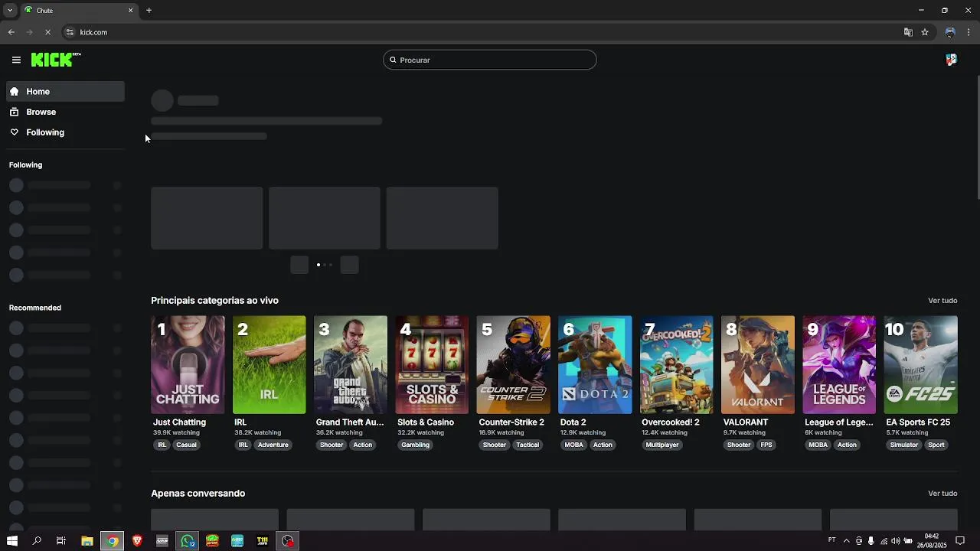Viewport: 980px width, 551px height.
Task: Click Ver tudo for Principais categorias ao vivo
Action: [942, 301]
